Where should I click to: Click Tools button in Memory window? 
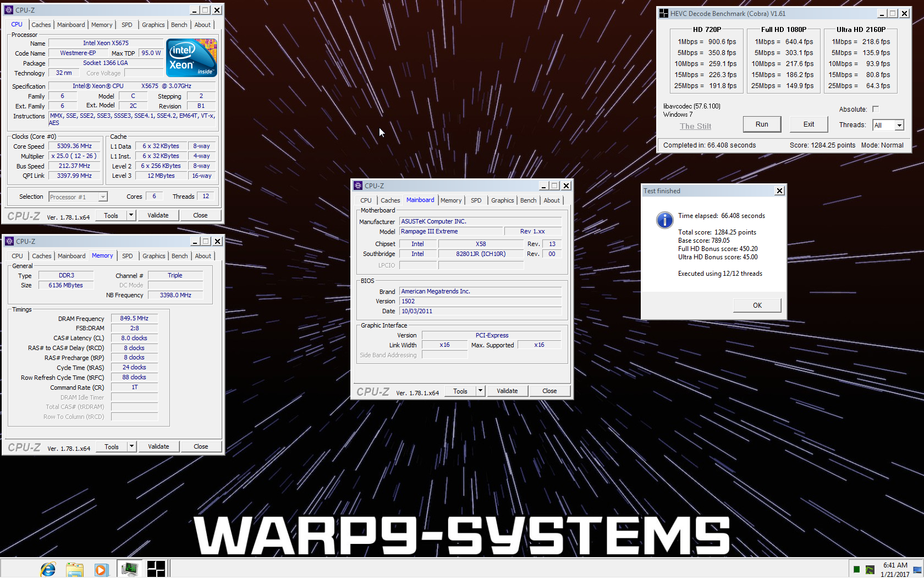pyautogui.click(x=112, y=446)
